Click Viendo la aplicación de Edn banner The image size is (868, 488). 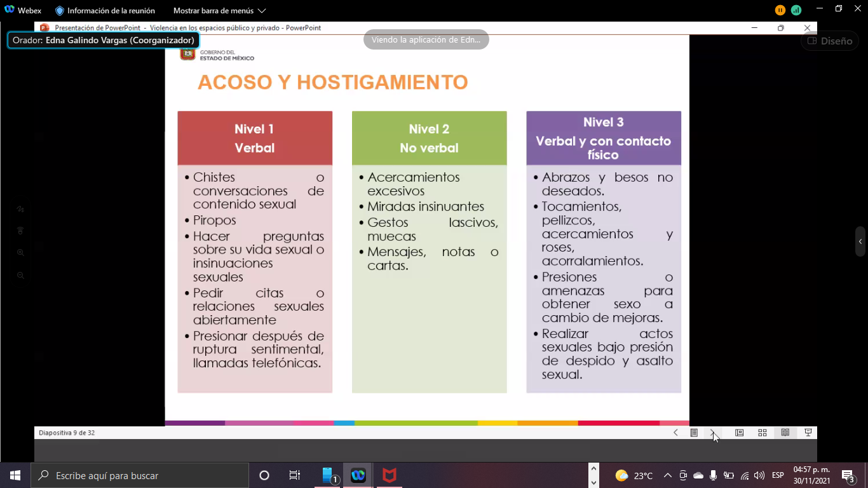[426, 39]
